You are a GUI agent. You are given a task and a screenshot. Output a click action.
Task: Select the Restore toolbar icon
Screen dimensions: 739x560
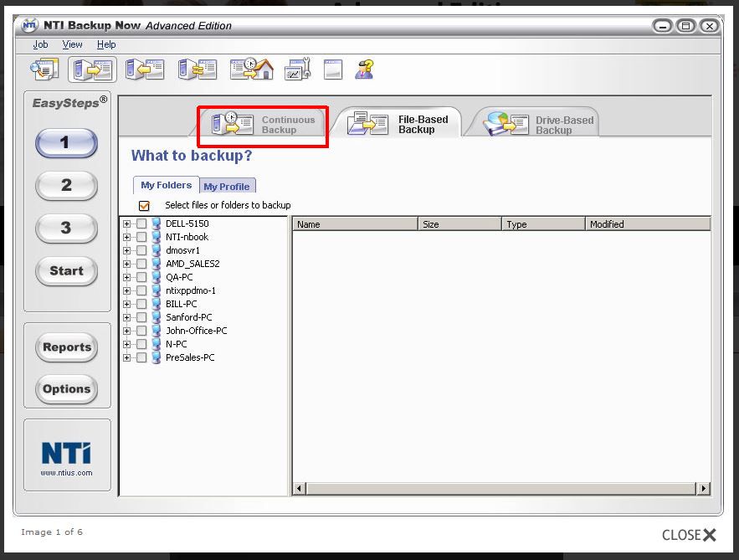tap(145, 69)
